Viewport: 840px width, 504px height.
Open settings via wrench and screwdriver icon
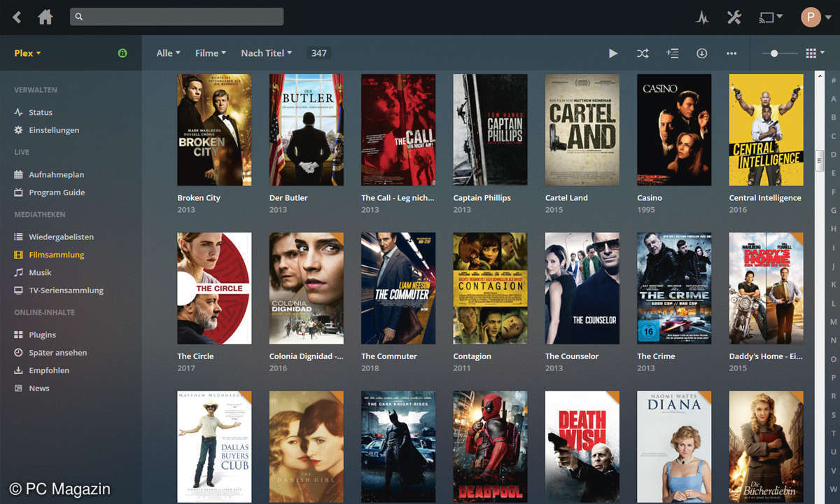pyautogui.click(x=734, y=17)
